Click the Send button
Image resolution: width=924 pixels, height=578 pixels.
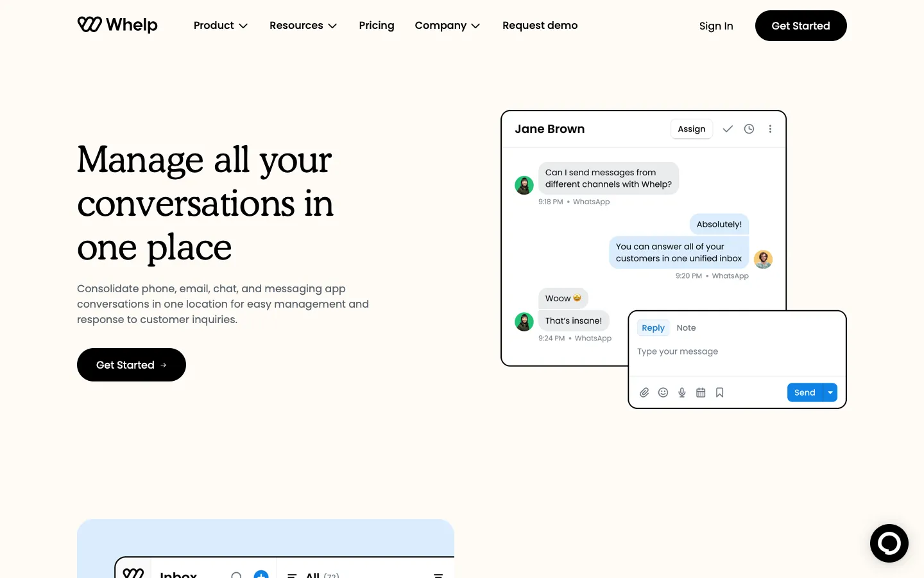(x=805, y=392)
